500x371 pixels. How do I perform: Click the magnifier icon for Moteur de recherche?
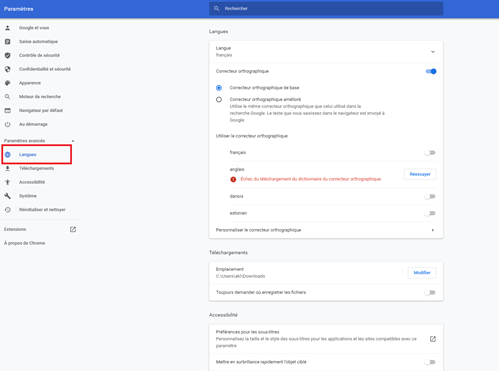tap(7, 97)
